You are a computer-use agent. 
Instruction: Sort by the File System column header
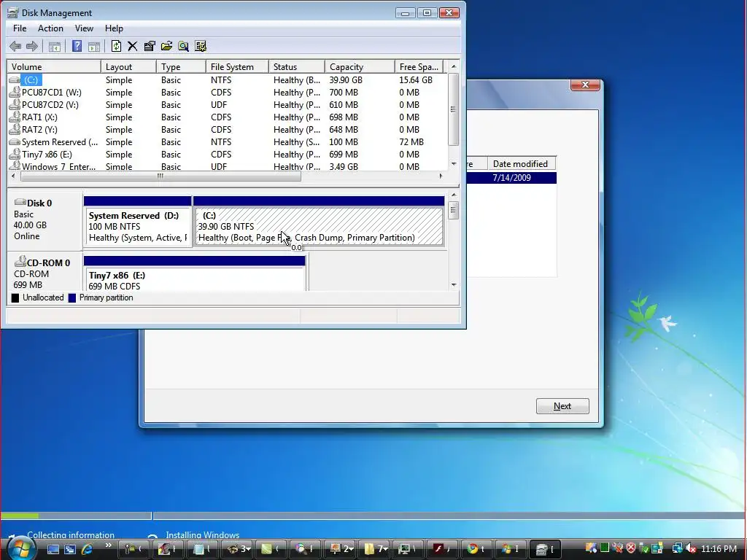[x=237, y=66]
